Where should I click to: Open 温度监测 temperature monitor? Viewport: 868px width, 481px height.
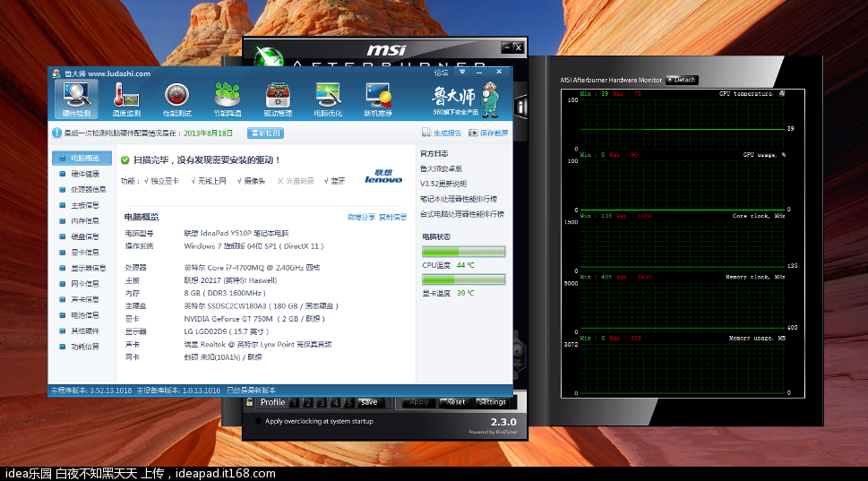[126, 99]
